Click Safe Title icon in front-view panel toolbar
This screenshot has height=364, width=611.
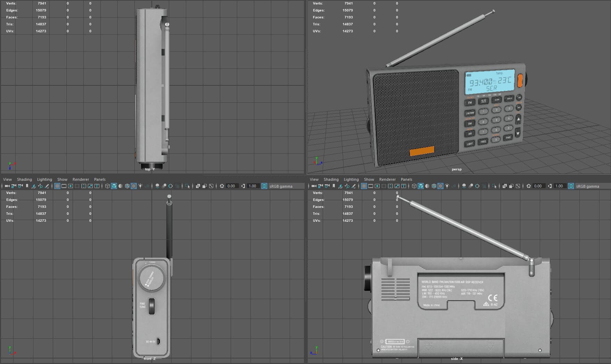tap(97, 186)
